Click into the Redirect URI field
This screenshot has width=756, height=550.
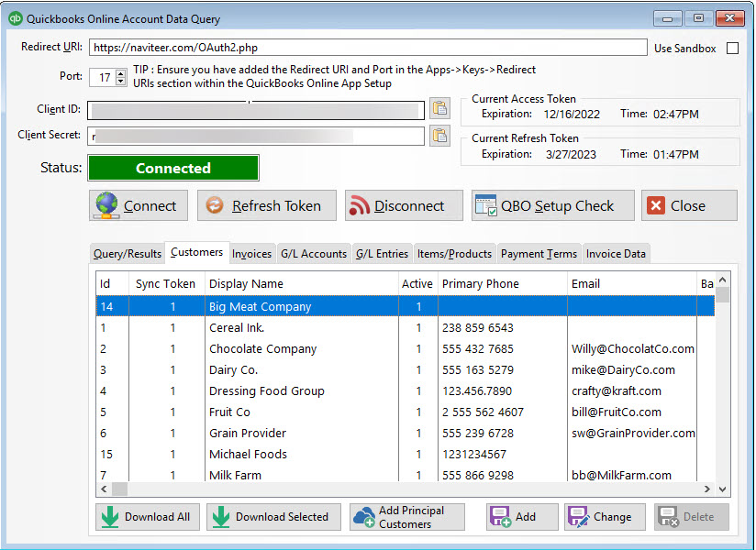point(368,47)
